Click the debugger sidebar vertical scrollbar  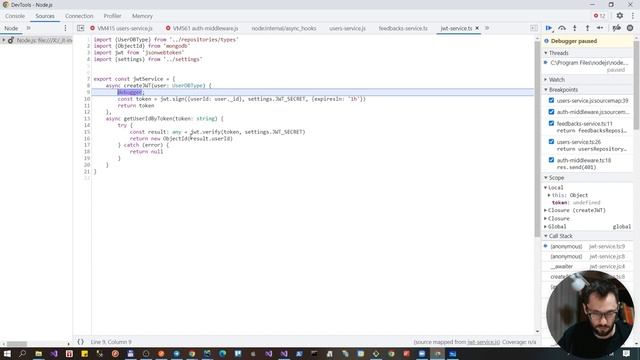(637, 86)
